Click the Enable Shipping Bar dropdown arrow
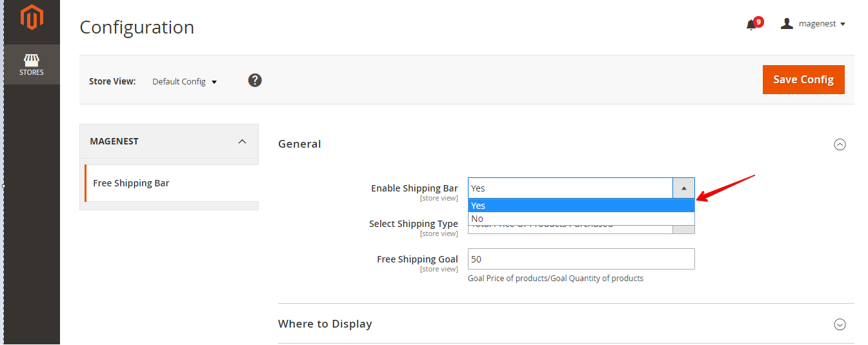The height and width of the screenshot is (345, 868). pos(683,188)
